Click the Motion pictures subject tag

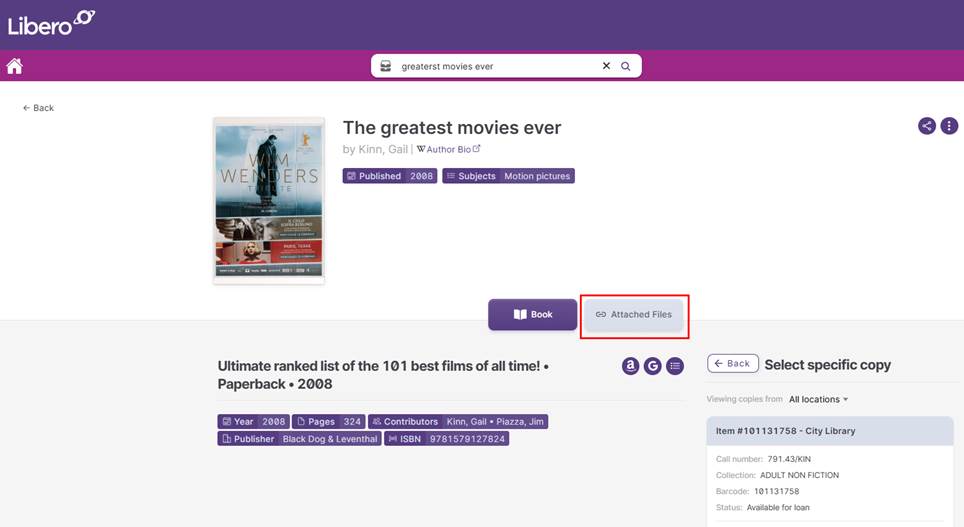tap(537, 176)
